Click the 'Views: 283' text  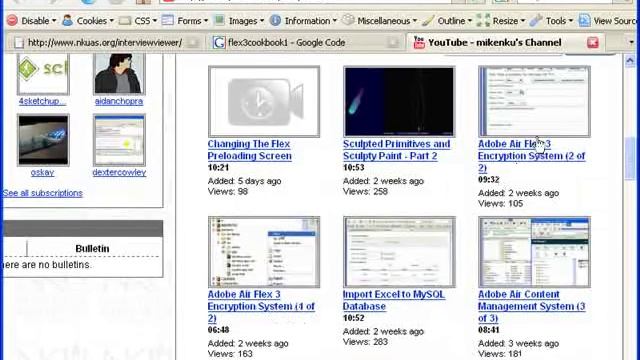[365, 342]
